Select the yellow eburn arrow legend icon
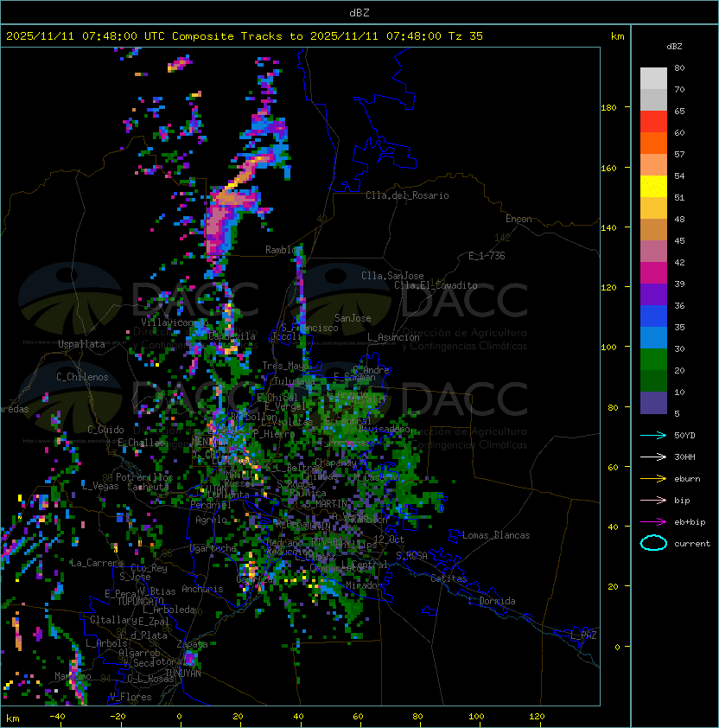719x728 pixels. click(653, 478)
